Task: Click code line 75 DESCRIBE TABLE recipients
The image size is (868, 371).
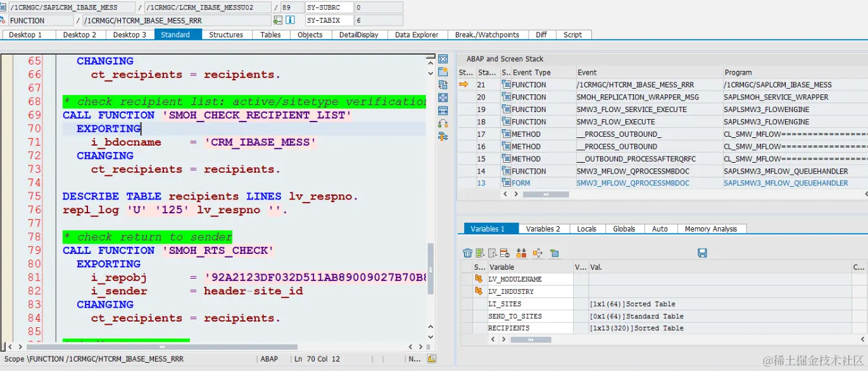Action: [x=210, y=196]
